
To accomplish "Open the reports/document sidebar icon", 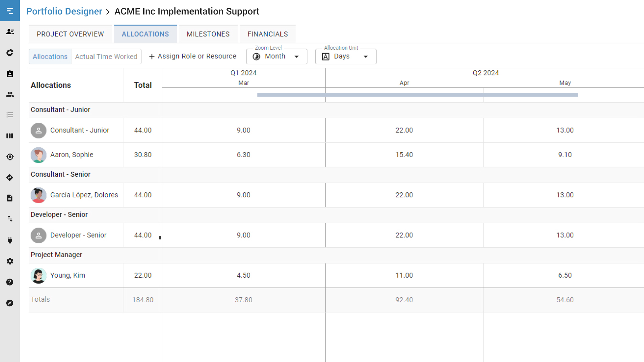I will tap(10, 198).
